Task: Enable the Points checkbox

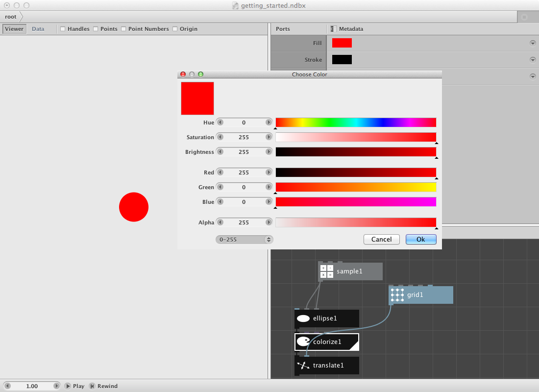Action: tap(95, 29)
